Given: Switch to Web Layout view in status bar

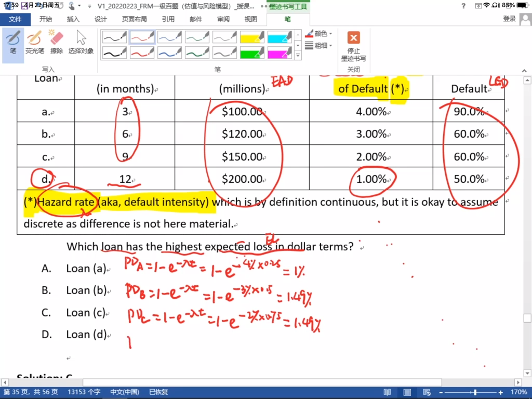Looking at the screenshot, I should tap(426, 392).
